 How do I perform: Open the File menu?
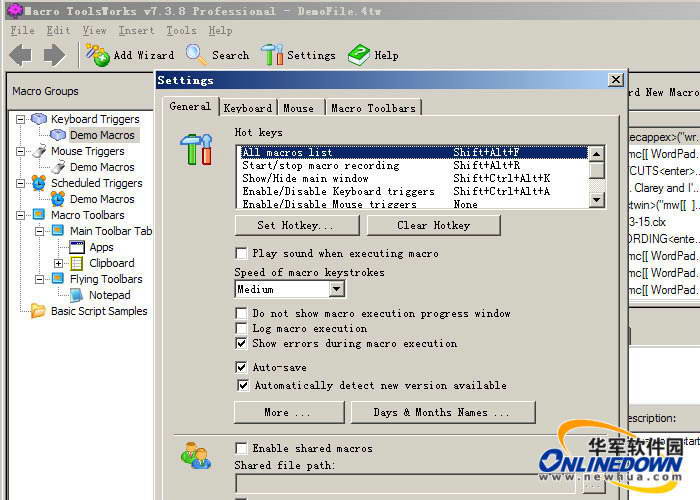22,30
